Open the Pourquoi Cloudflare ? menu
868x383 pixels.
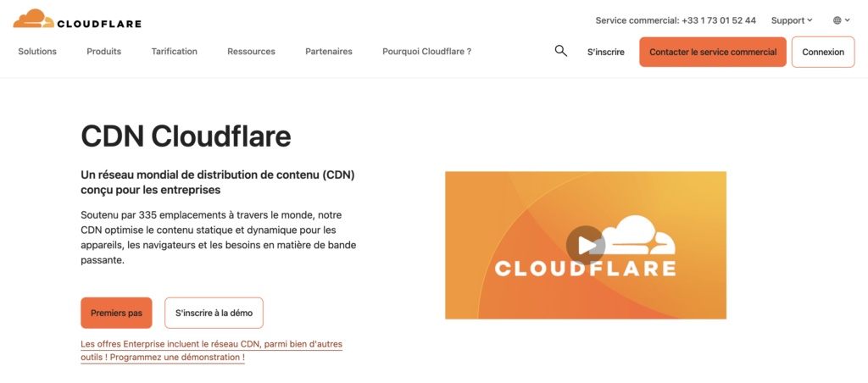tap(426, 52)
